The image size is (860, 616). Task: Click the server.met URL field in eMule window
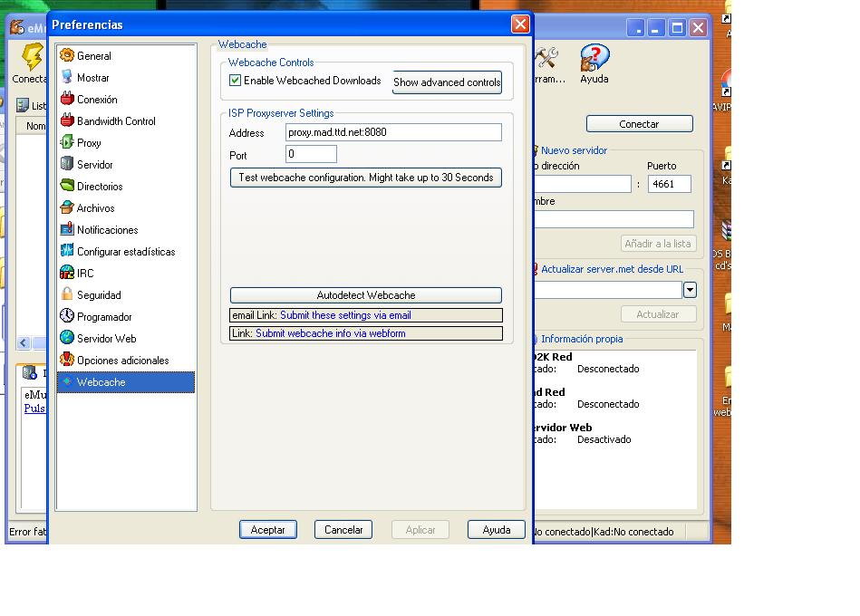(x=608, y=289)
